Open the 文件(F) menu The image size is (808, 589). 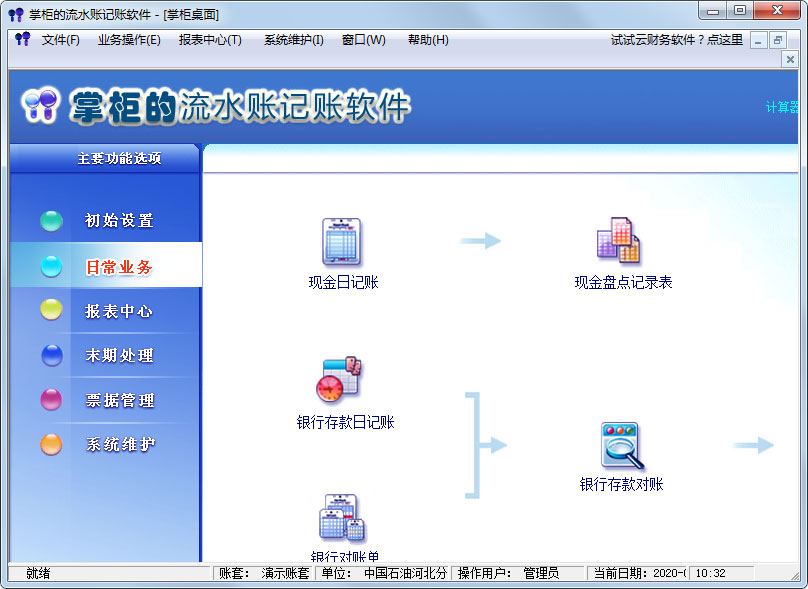pos(61,40)
